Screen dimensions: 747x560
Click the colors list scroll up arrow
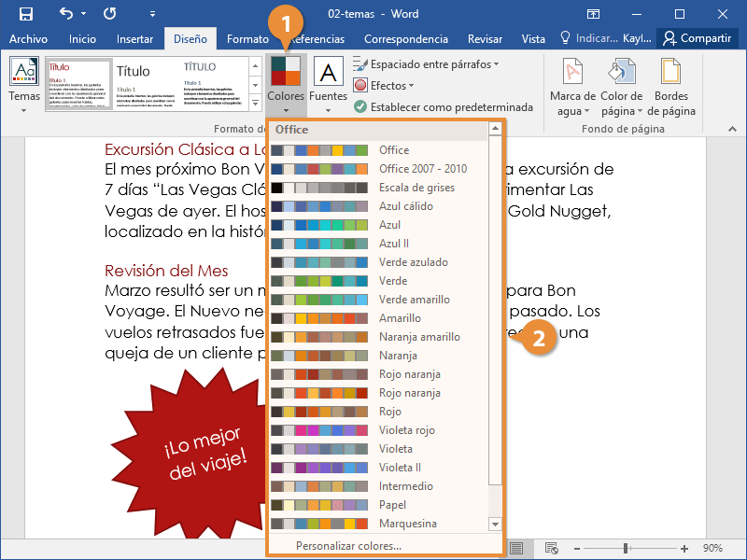pyautogui.click(x=495, y=129)
